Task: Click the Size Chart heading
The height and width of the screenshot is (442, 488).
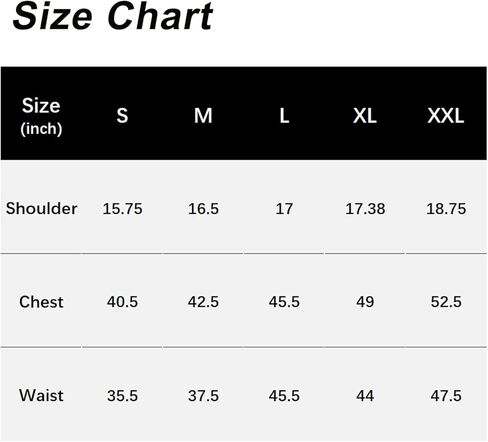Action: pyautogui.click(x=113, y=16)
